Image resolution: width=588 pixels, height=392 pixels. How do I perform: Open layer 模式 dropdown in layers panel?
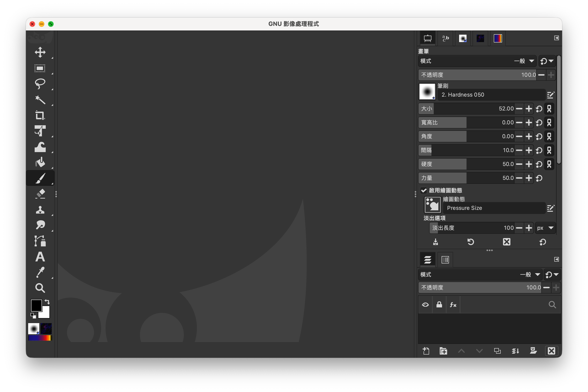tap(480, 275)
